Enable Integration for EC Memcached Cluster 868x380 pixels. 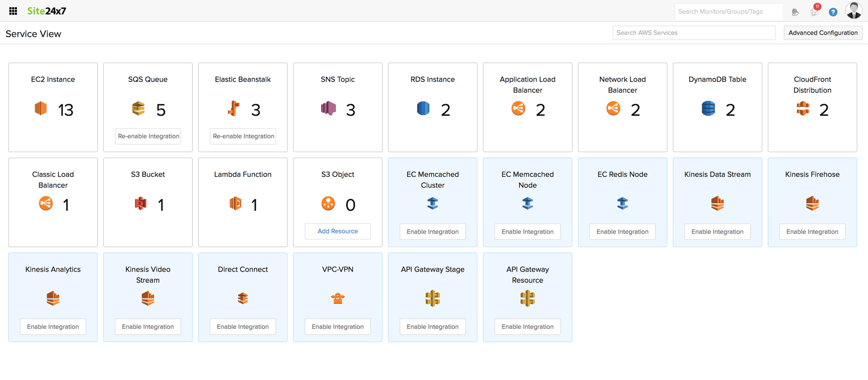pyautogui.click(x=432, y=232)
